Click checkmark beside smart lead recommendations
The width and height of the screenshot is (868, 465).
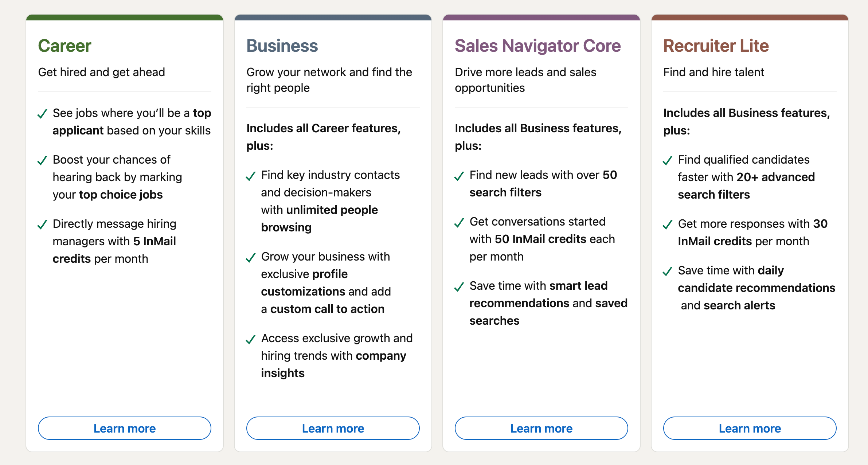tap(459, 287)
